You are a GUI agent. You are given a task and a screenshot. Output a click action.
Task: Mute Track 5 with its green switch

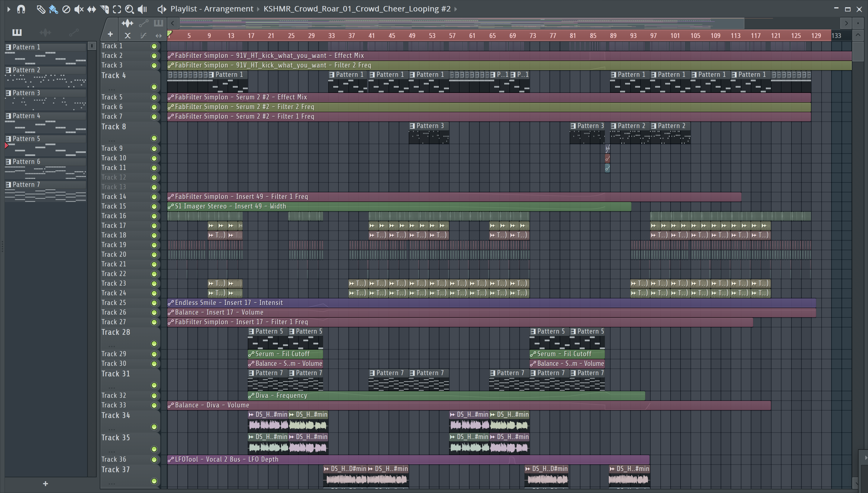tap(154, 98)
